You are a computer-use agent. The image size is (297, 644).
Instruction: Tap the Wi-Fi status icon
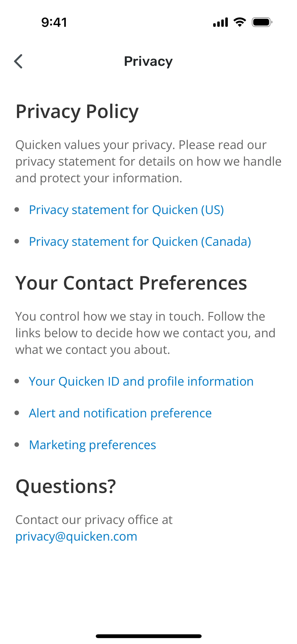coord(239,22)
